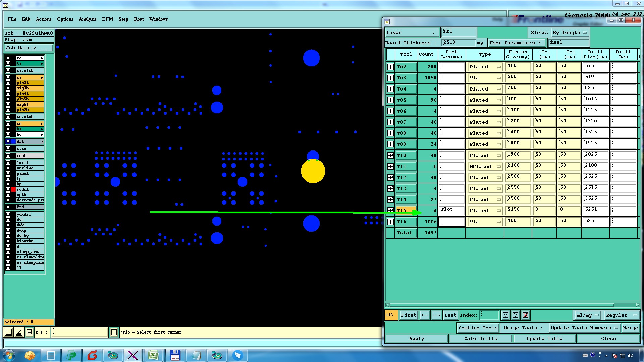This screenshot has width=644, height=362.
Task: Open Excel from the Windows taskbar
Action: 154,355
